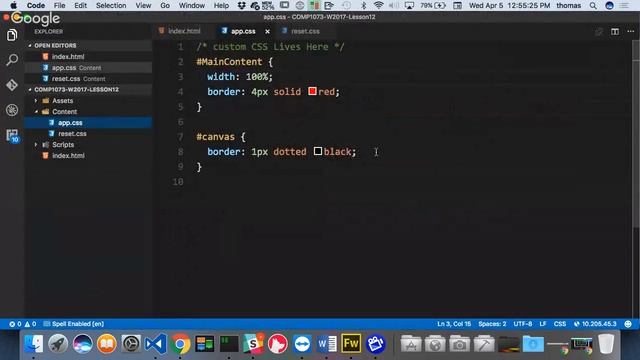Place cursor on the #canvas selector line

coord(221,137)
